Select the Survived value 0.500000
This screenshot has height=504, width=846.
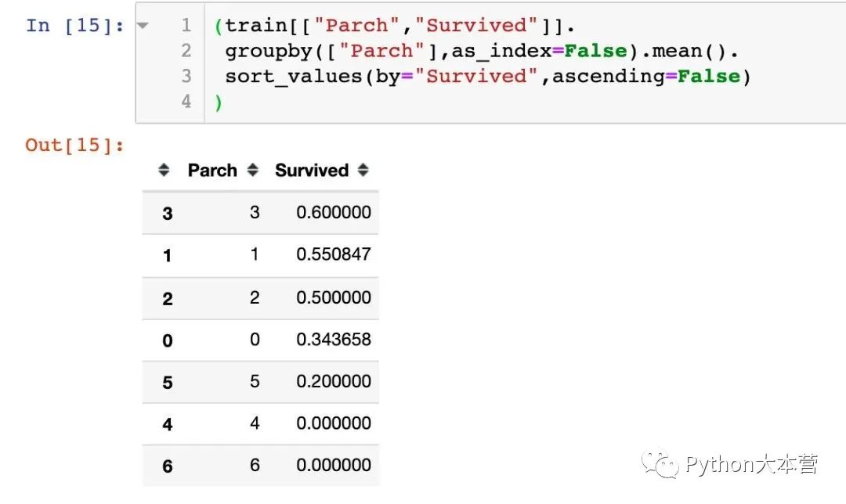coord(334,297)
